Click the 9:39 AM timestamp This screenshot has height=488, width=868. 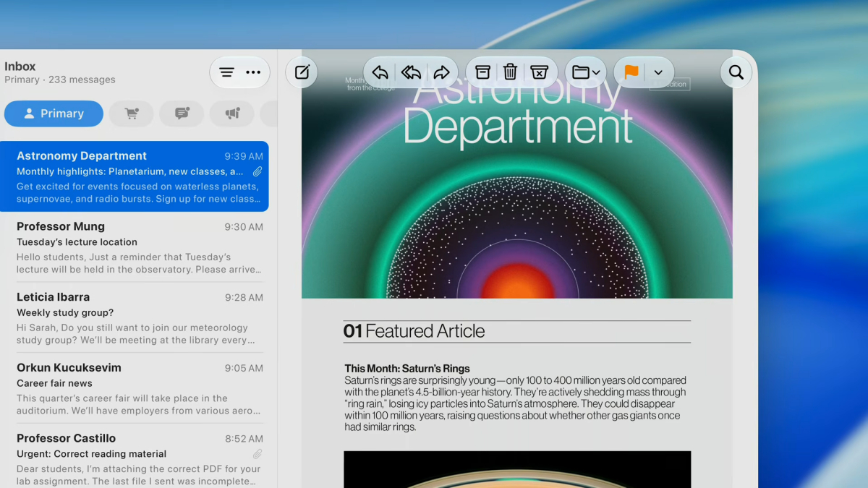(244, 156)
